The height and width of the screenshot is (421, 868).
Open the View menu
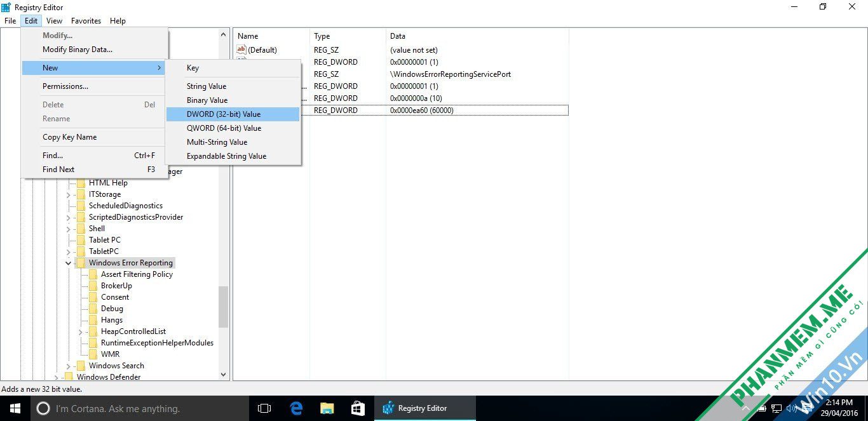pos(54,21)
